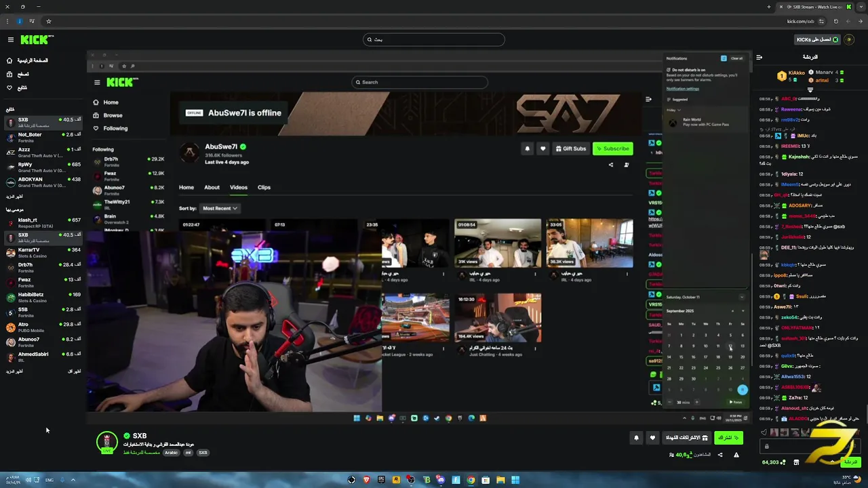Collapse the Friday notifications group
Screen dimensions: 868x488
(x=673, y=110)
